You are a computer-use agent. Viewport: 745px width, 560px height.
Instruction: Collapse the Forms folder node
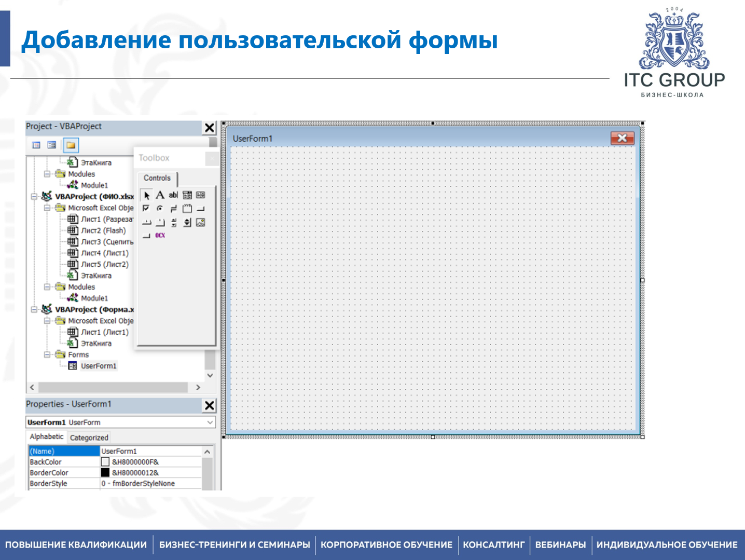coord(47,355)
